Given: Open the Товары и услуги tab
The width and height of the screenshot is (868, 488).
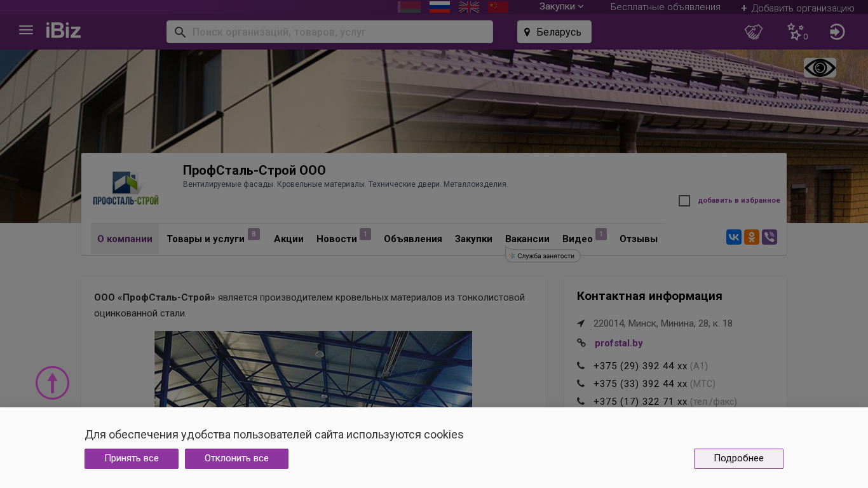Looking at the screenshot, I should (205, 239).
